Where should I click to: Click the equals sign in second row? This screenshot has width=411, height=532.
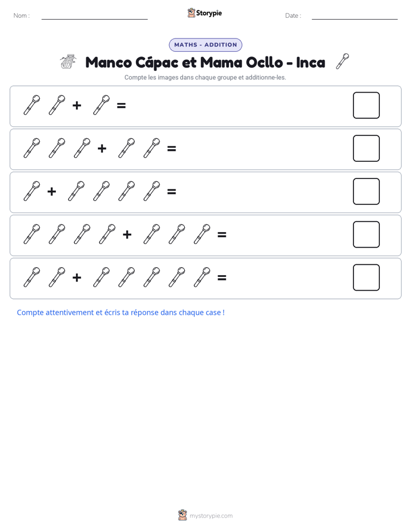(x=172, y=149)
